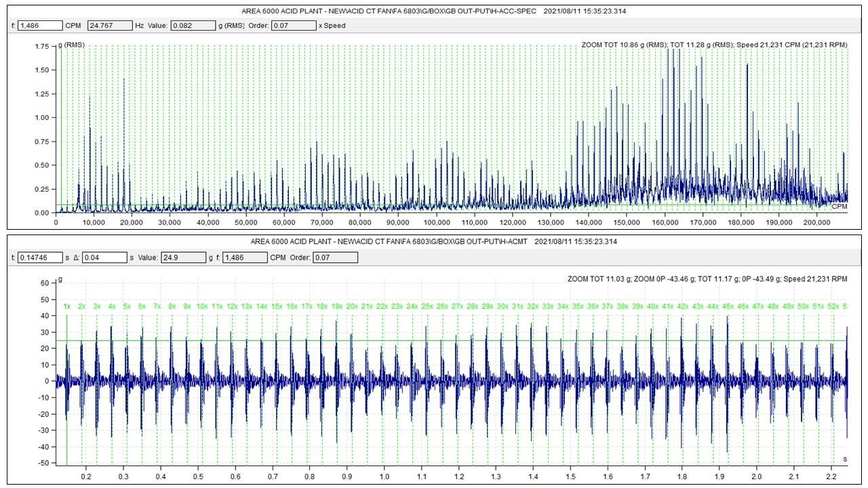868x488 pixels.
Task: Click the 35x harmonic marker label
Action: 578,306
